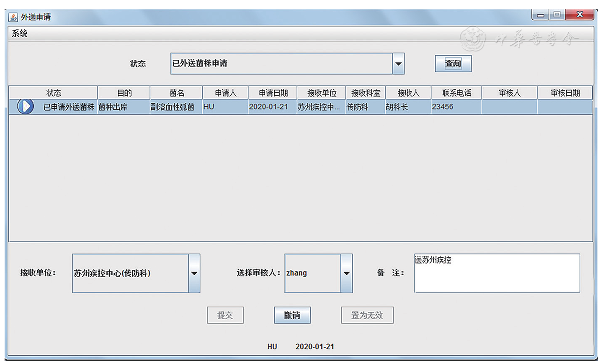The width and height of the screenshot is (603, 364).
Task: Click the 审核人 column header
Action: pyautogui.click(x=509, y=93)
